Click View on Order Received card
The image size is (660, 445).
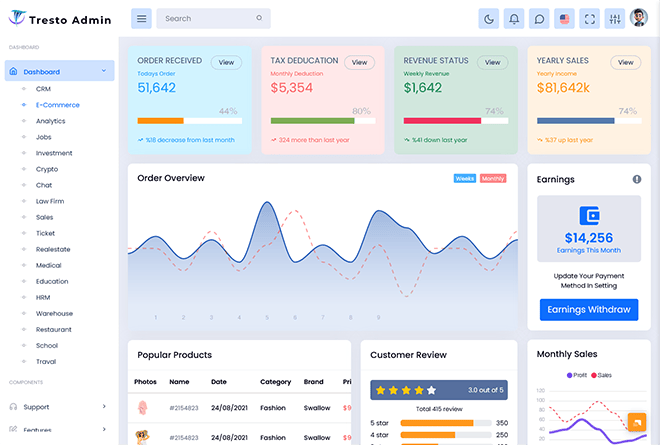pos(226,62)
